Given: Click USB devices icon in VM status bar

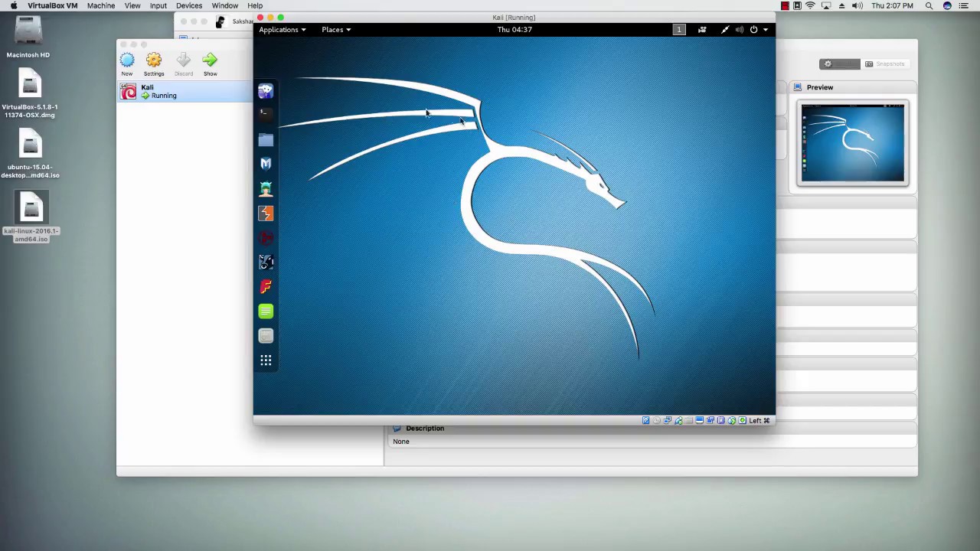Looking at the screenshot, I should pos(678,420).
